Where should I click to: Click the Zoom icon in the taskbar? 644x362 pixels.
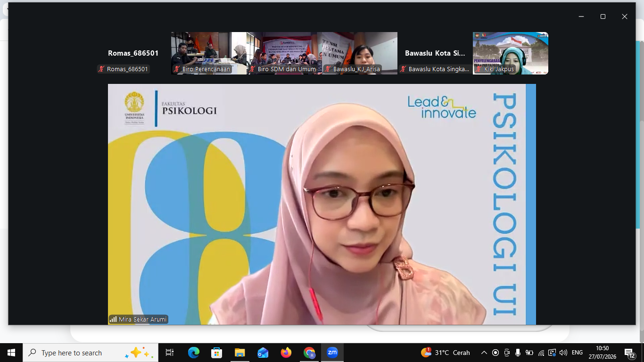(x=332, y=353)
